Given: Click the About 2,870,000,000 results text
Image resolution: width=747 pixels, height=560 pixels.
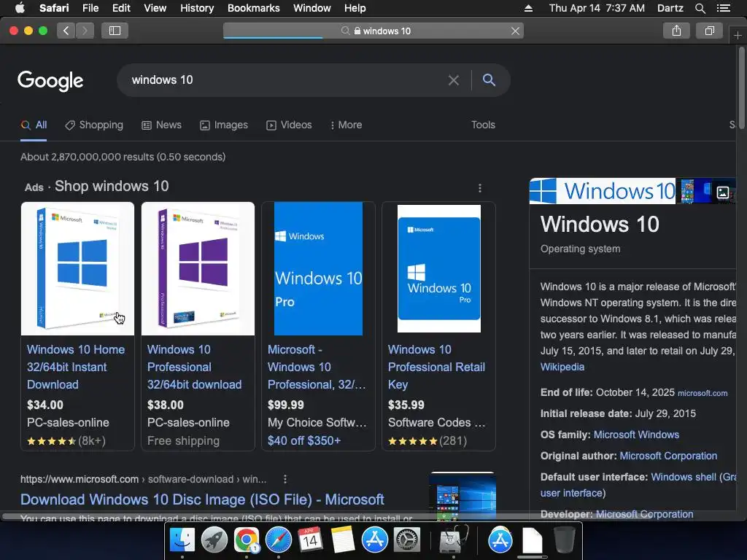Looking at the screenshot, I should coord(123,157).
